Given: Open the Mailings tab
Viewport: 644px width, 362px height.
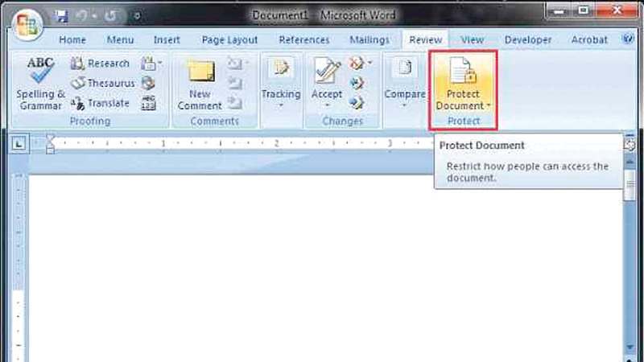Looking at the screenshot, I should pos(369,39).
